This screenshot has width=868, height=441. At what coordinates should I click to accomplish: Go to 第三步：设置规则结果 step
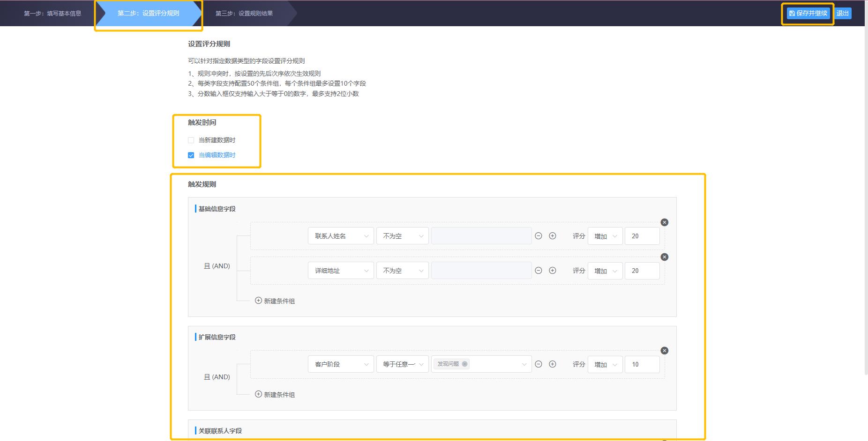244,13
